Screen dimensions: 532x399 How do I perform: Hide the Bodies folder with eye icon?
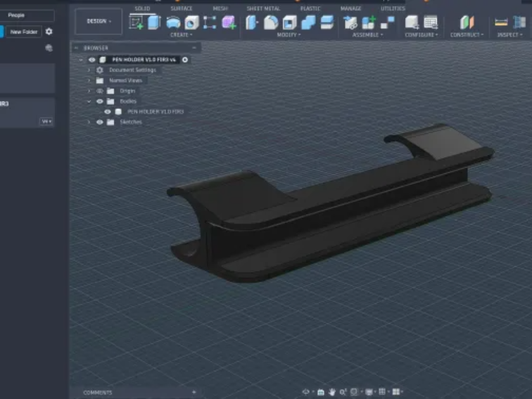[x=100, y=101]
